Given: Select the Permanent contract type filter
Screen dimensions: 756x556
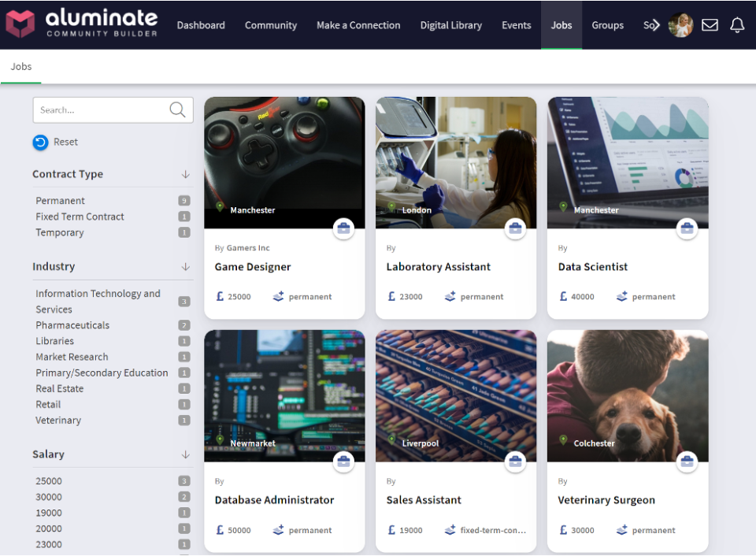Looking at the screenshot, I should pos(60,201).
